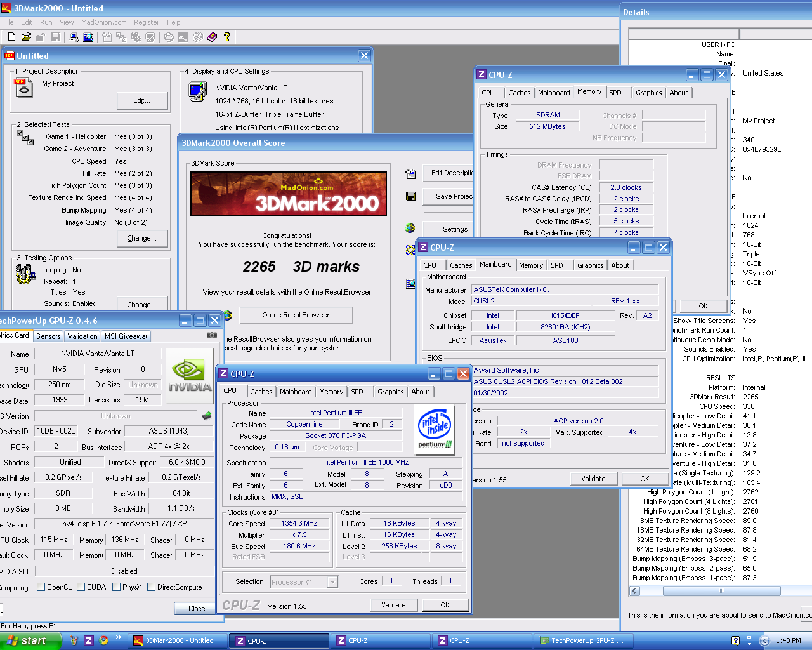Enable the CUDA checkbox in GPU-Z

81,587
